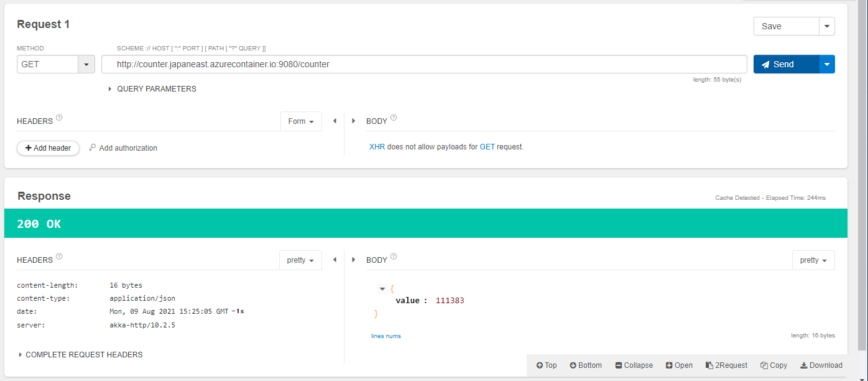Screen dimensions: 868x381
Task: Click the XHR link
Action: coord(377,147)
